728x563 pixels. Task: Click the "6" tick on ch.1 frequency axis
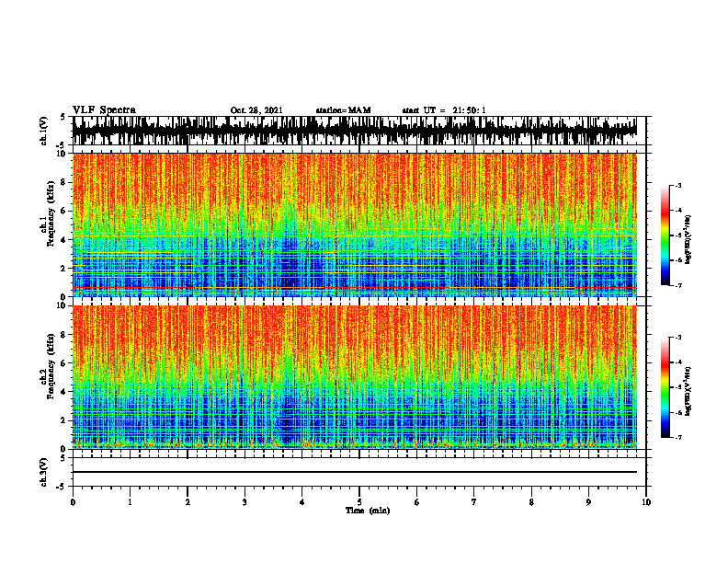point(65,212)
